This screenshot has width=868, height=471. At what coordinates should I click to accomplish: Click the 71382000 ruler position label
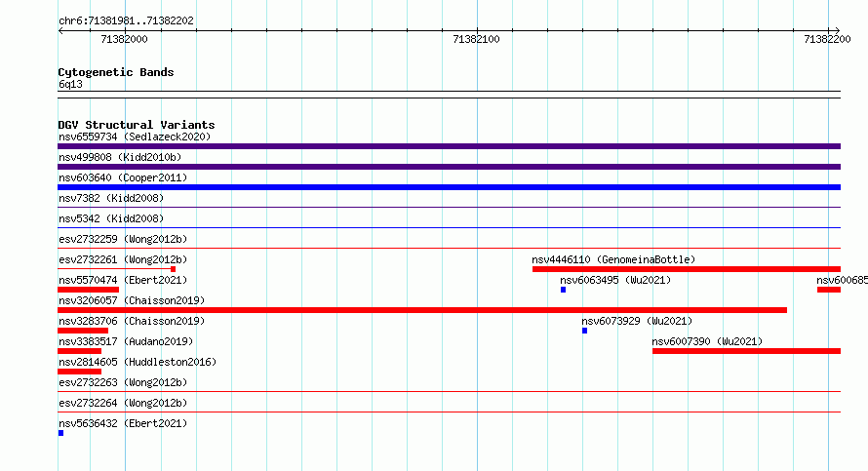click(x=124, y=39)
